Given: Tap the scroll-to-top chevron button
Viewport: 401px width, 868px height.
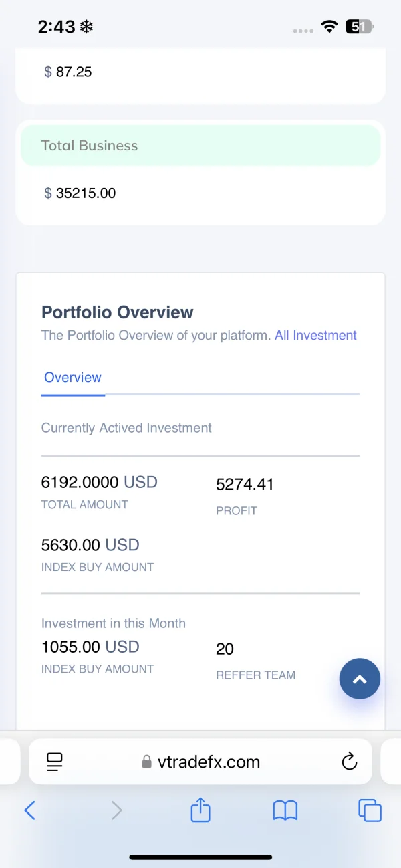Looking at the screenshot, I should click(360, 679).
